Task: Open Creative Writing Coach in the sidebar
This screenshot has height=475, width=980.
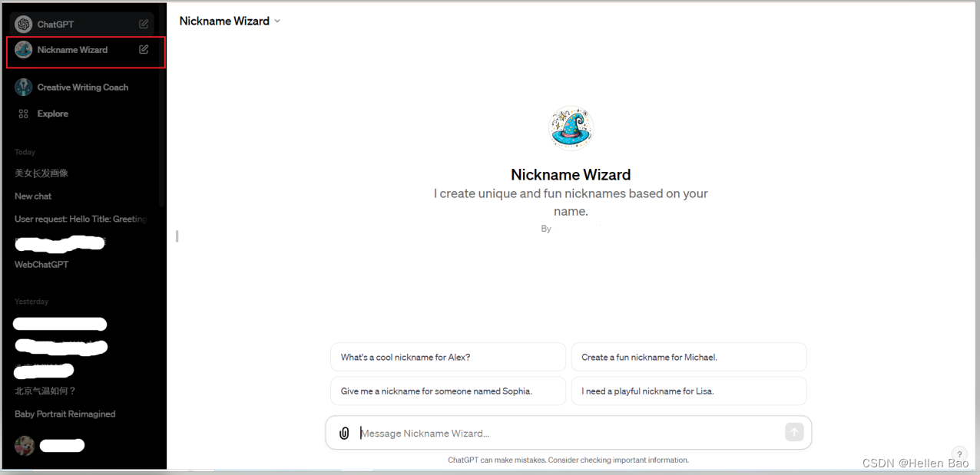Action: 82,87
